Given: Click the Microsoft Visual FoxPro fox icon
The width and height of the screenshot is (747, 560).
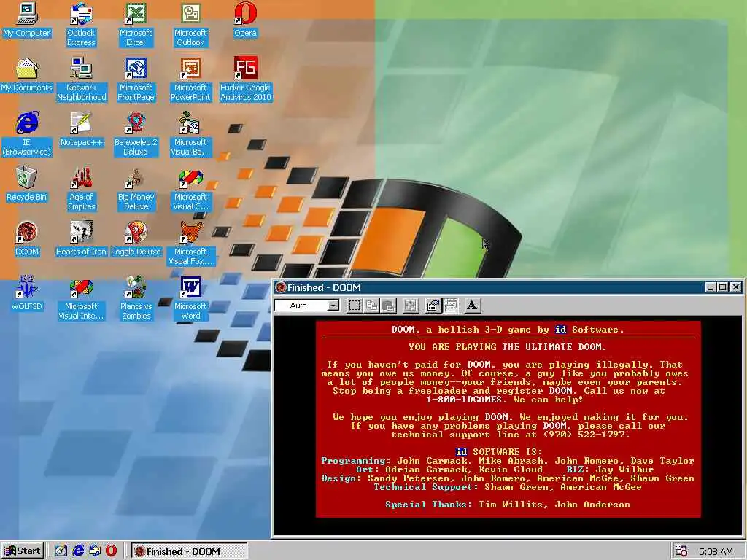Looking at the screenshot, I should coord(190,233).
